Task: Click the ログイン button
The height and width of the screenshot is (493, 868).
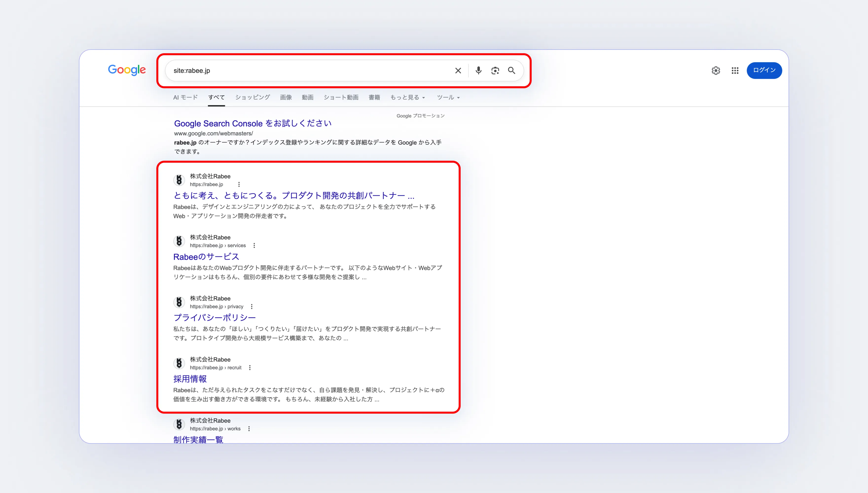Action: [764, 70]
